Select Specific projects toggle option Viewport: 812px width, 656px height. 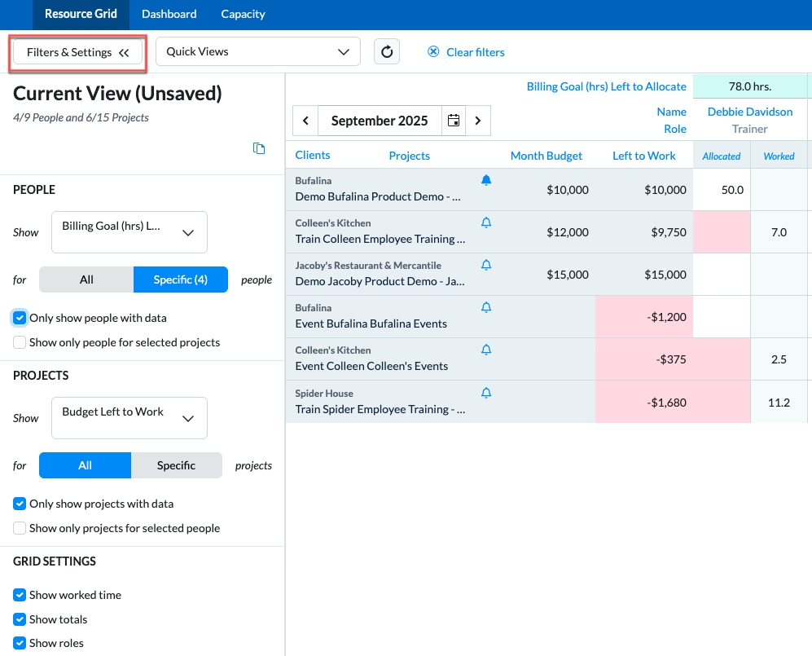pyautogui.click(x=177, y=465)
